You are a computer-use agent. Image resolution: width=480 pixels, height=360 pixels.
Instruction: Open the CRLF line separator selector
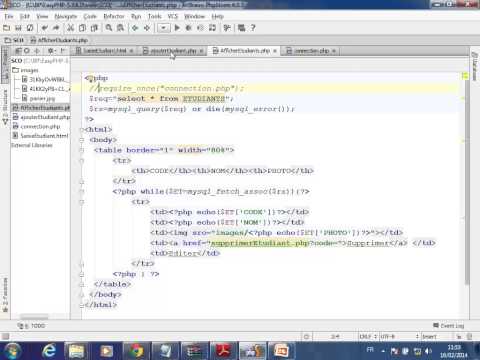(x=368, y=337)
